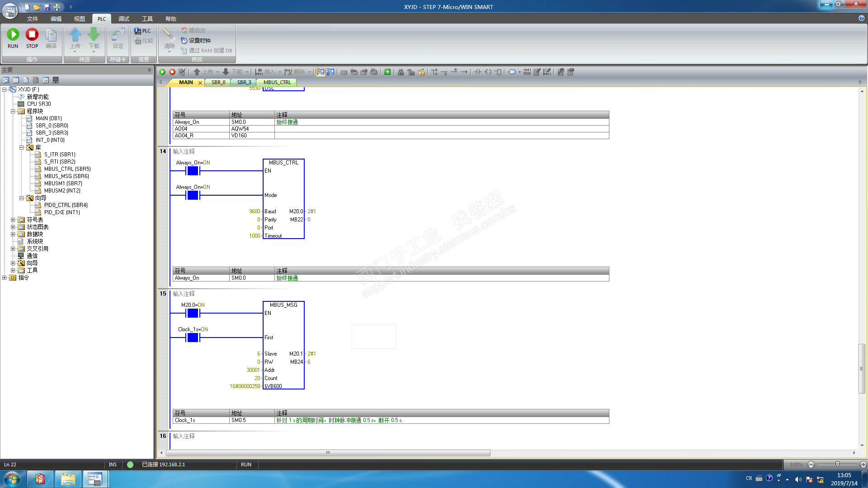Open the 调试 (Debug) ribbon menu
The height and width of the screenshot is (488, 868).
[123, 19]
